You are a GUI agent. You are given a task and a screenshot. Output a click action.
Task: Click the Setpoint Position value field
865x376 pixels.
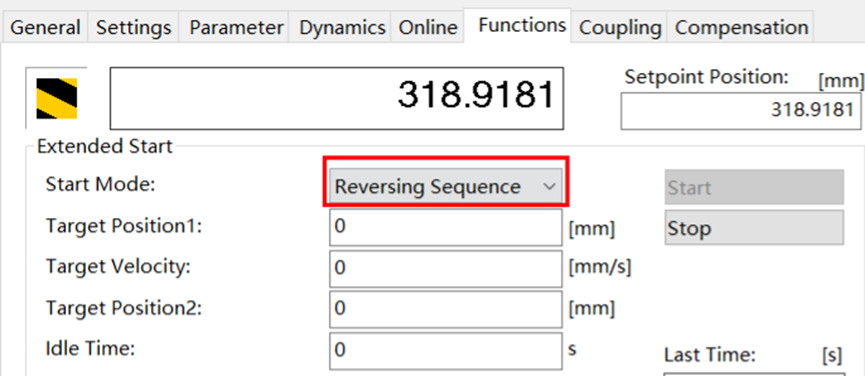pos(741,111)
